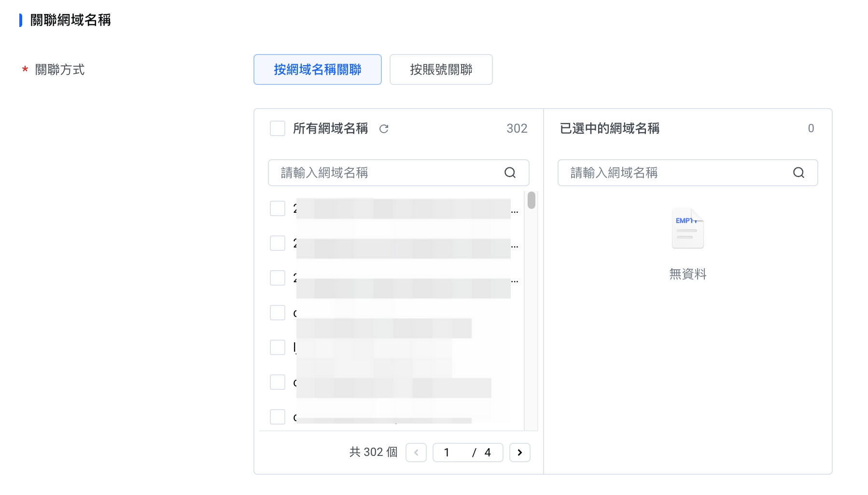
Task: Tick the sixth domain row checkbox
Action: (278, 382)
